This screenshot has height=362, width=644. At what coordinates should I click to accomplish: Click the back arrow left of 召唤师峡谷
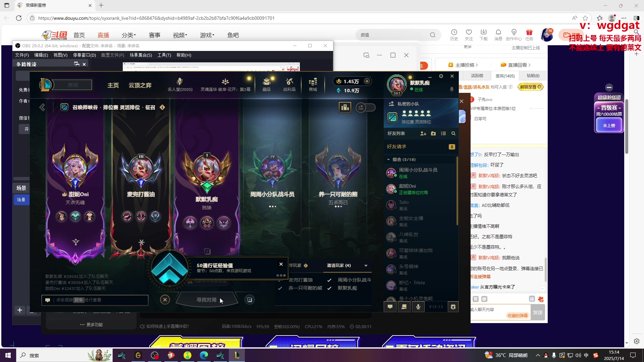(42, 107)
